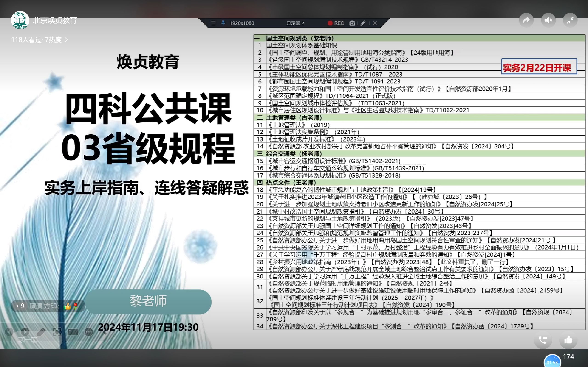588x367 pixels.
Task: Select the recorder pencil annotation icon
Action: tap(363, 23)
